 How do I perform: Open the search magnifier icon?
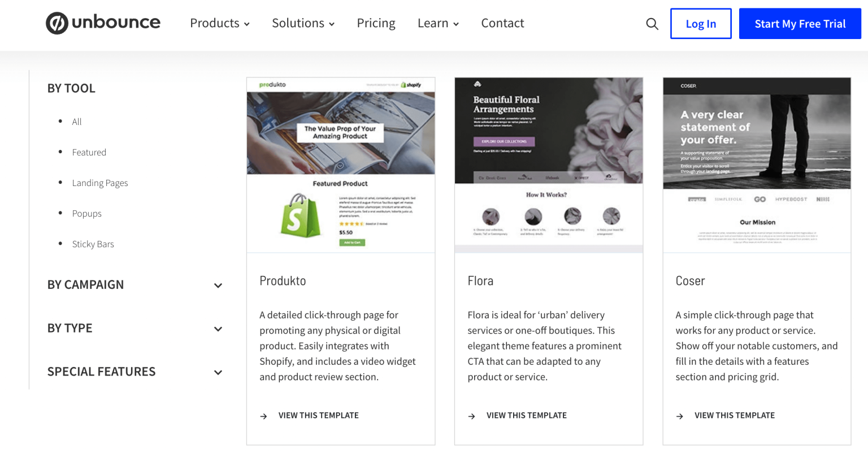(x=652, y=24)
